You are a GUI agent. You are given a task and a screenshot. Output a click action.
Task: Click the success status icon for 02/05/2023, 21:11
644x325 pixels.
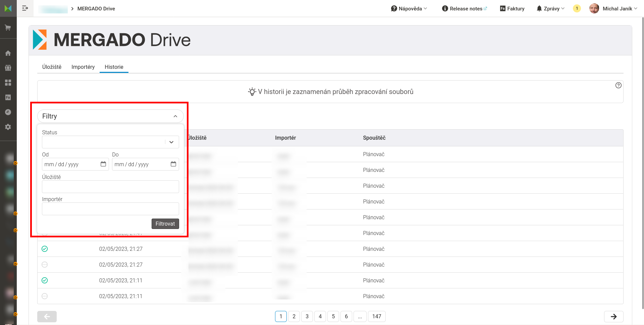click(x=45, y=280)
